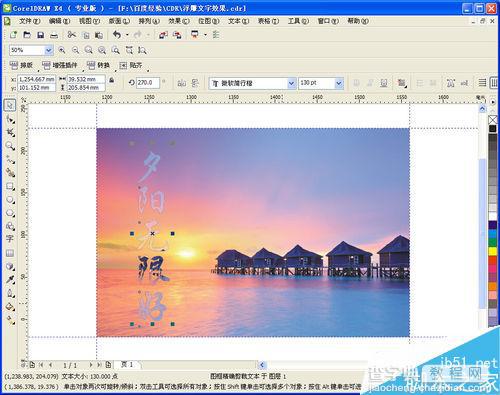Click the Print icon

point(54,35)
